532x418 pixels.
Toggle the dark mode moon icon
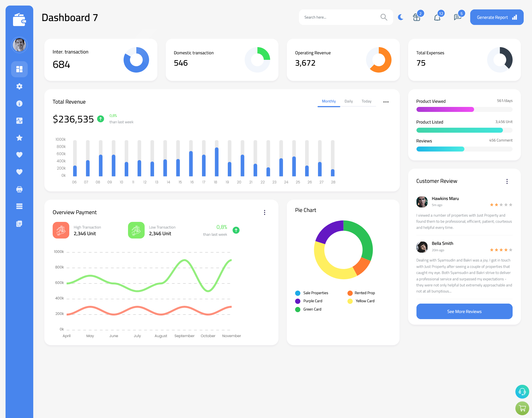click(400, 17)
